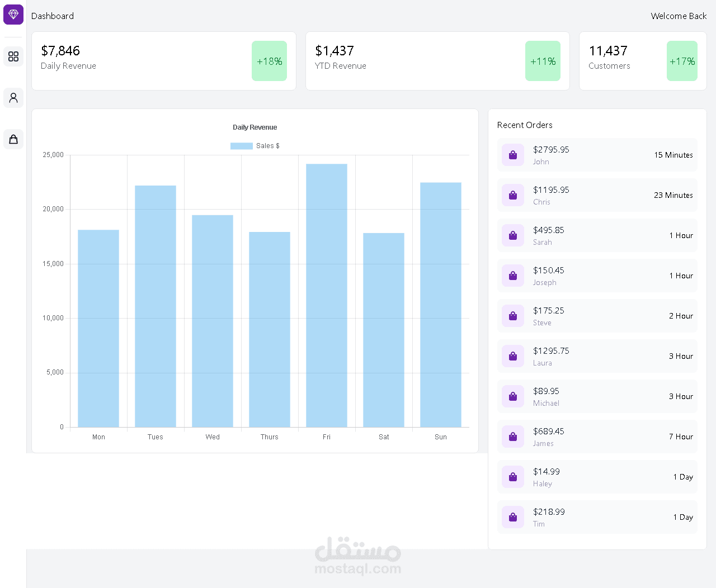Click the +17% badge on Customers card
Screen dimensions: 716x588
tap(682, 61)
